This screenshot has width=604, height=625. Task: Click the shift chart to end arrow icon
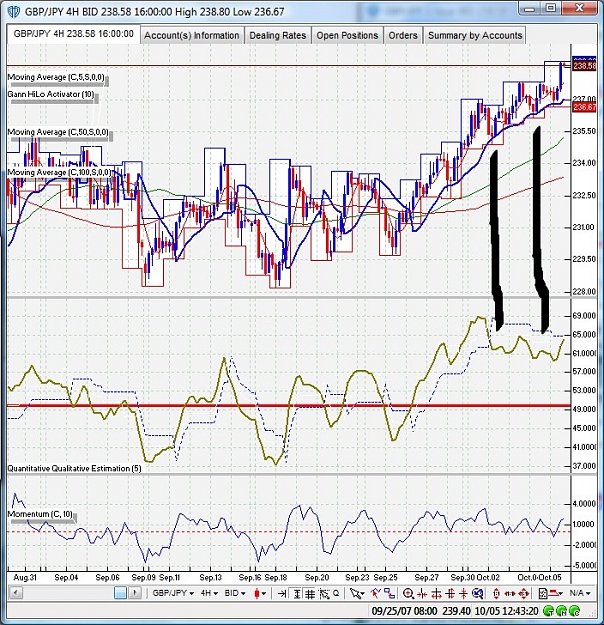pos(282,594)
